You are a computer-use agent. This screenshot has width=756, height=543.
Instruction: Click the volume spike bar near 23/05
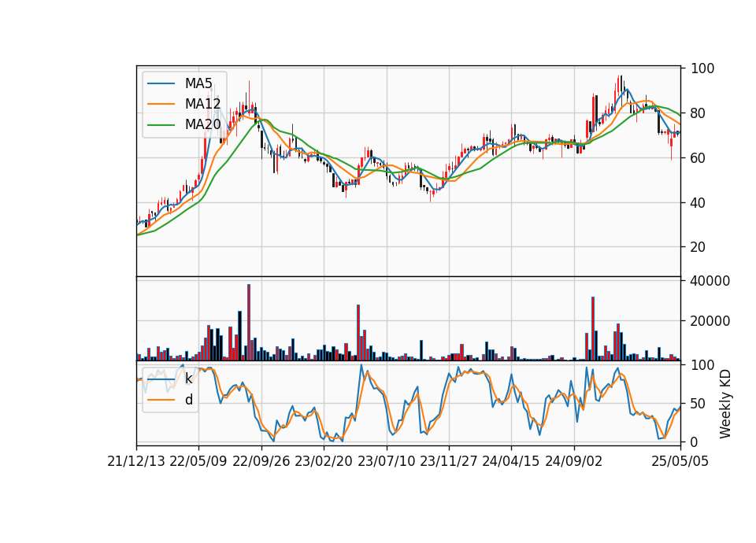[x=358, y=332]
